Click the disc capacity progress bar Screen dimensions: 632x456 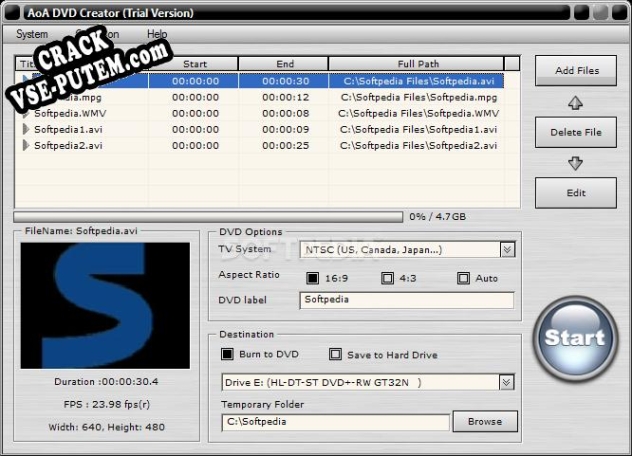[208, 217]
